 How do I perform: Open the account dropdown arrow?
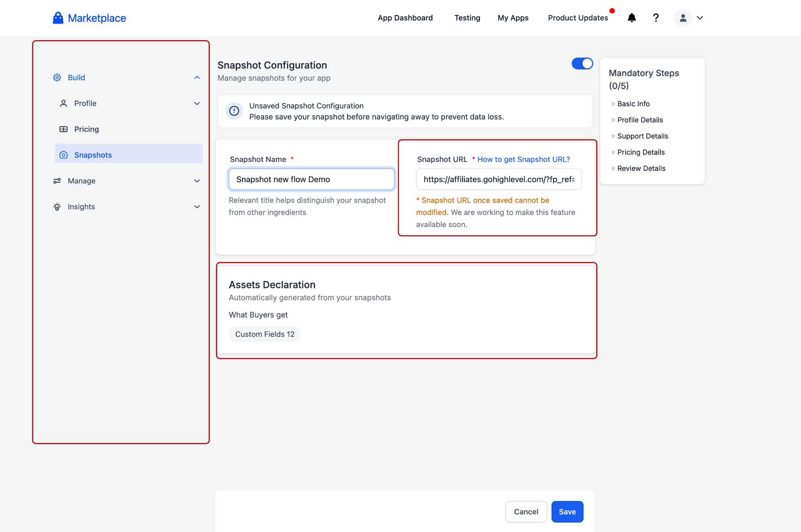click(x=700, y=18)
